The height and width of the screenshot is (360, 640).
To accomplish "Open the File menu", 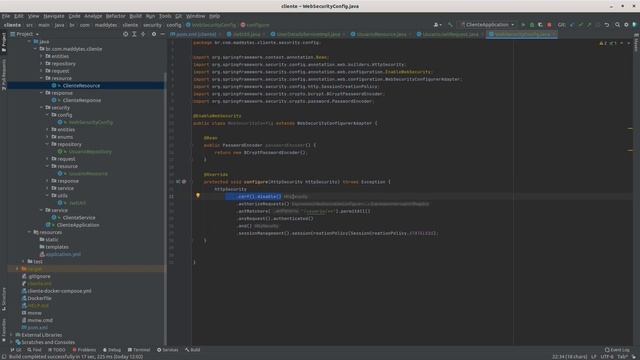I will coord(6,16).
